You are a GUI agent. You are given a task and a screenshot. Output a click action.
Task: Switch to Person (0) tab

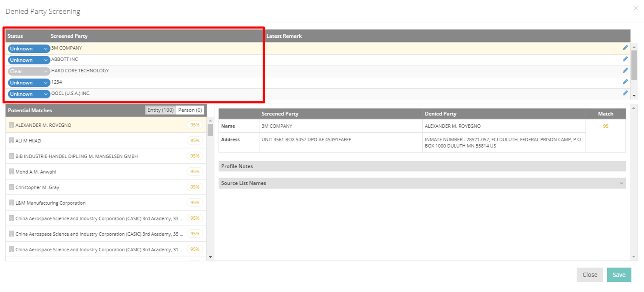tap(190, 110)
